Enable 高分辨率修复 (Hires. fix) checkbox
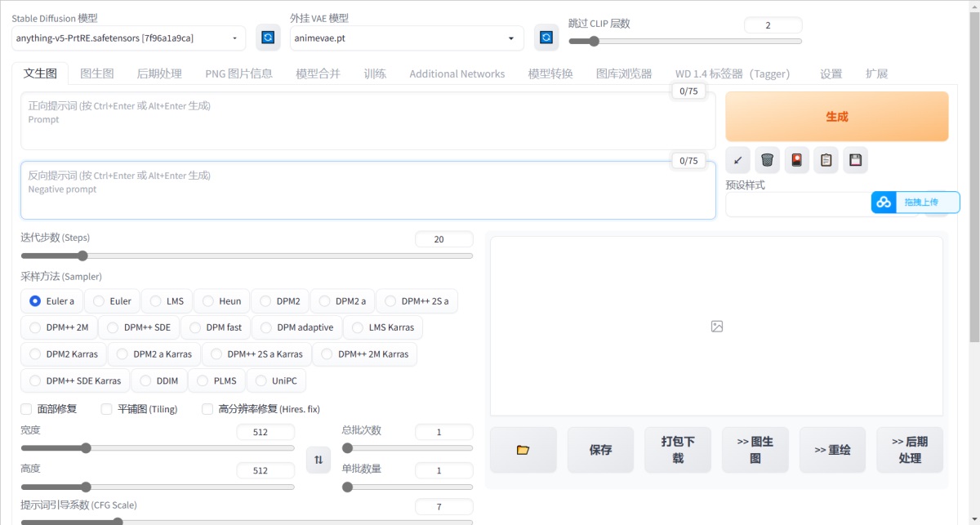Screen dimensions: 980x525 click(x=207, y=409)
